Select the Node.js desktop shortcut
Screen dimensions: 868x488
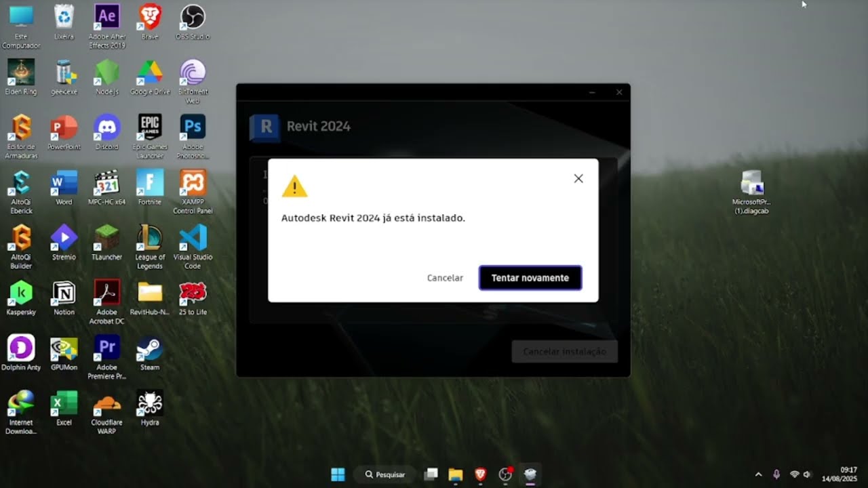(x=107, y=77)
